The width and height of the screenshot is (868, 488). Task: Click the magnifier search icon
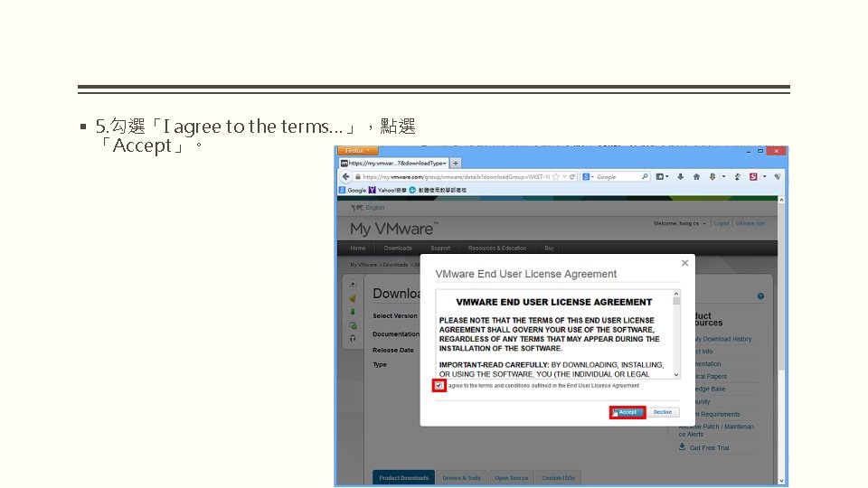tap(645, 176)
